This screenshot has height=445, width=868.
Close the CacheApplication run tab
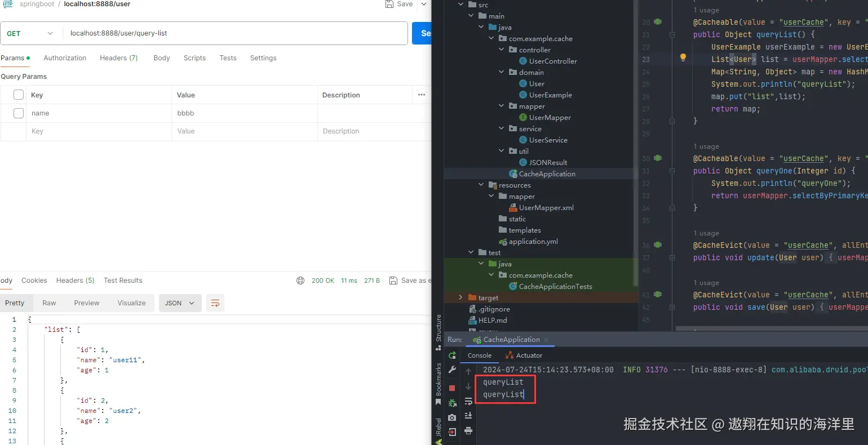click(546, 340)
